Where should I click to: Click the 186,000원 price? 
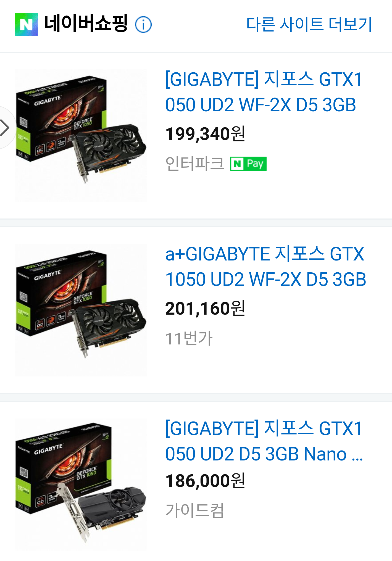pos(205,481)
